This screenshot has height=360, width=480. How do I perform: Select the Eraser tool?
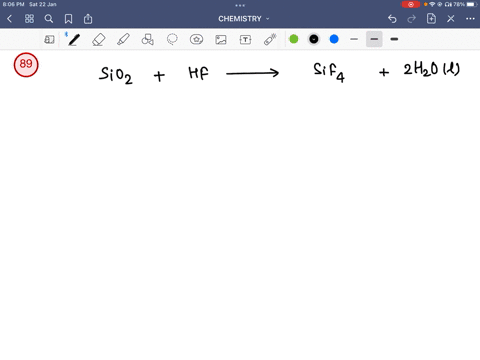[x=99, y=39]
